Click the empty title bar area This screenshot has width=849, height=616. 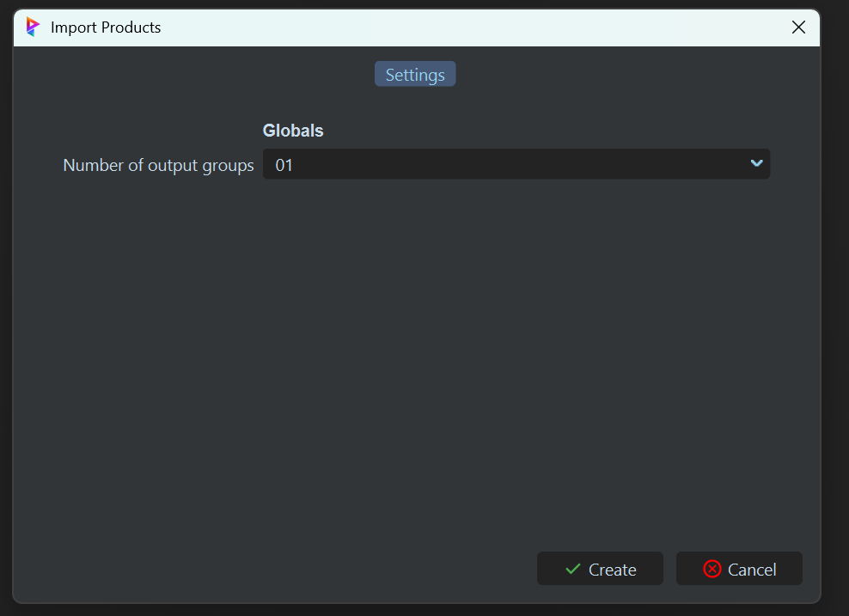point(473,27)
